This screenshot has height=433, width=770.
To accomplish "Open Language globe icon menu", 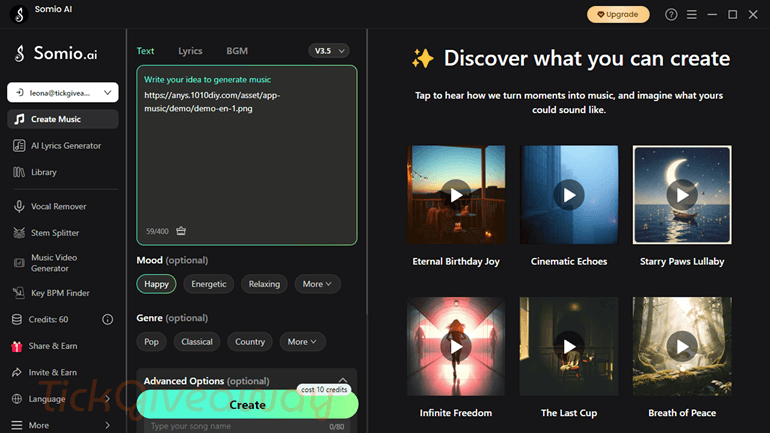I will click(17, 399).
